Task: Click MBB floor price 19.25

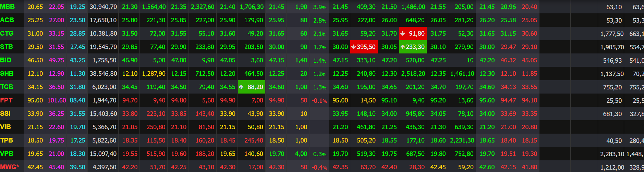Action: pyautogui.click(x=77, y=7)
